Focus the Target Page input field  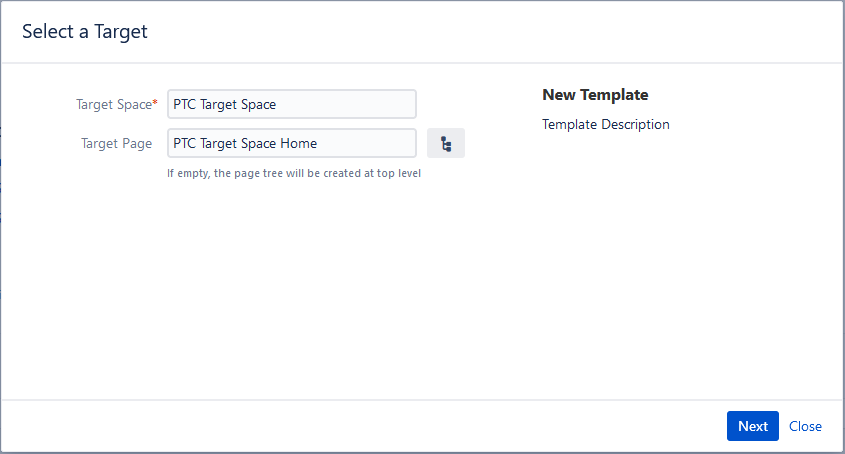coord(291,144)
